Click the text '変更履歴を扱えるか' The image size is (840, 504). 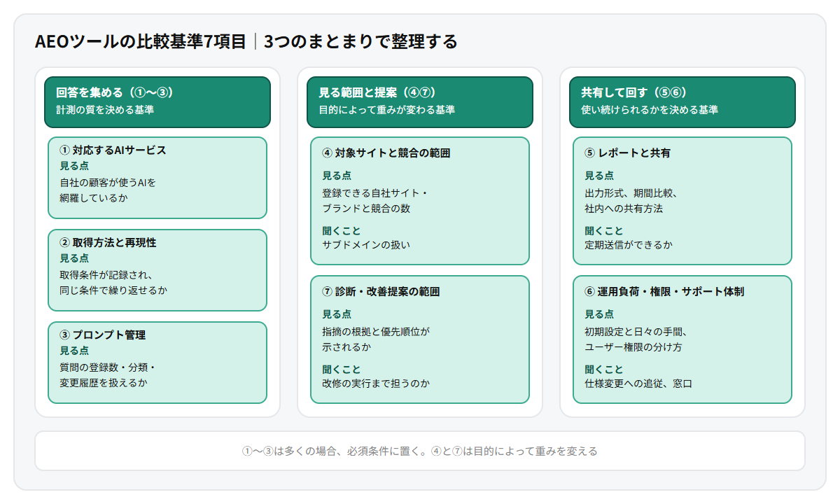(x=104, y=382)
